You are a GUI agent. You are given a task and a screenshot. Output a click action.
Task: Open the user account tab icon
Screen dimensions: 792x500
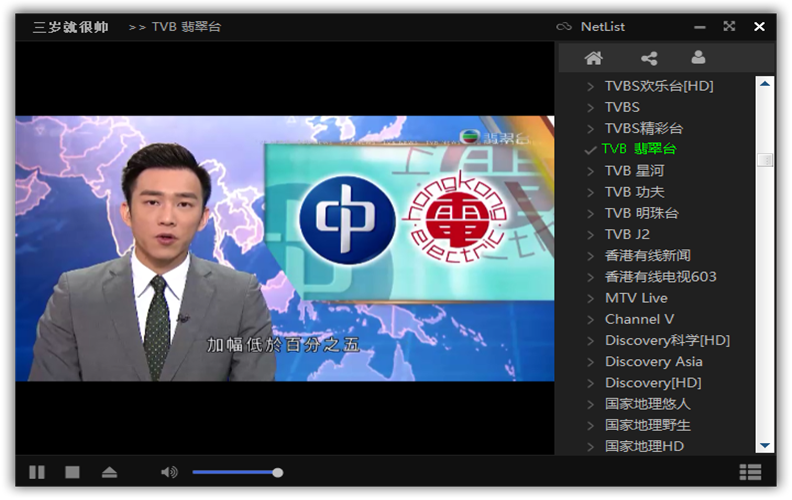(698, 58)
